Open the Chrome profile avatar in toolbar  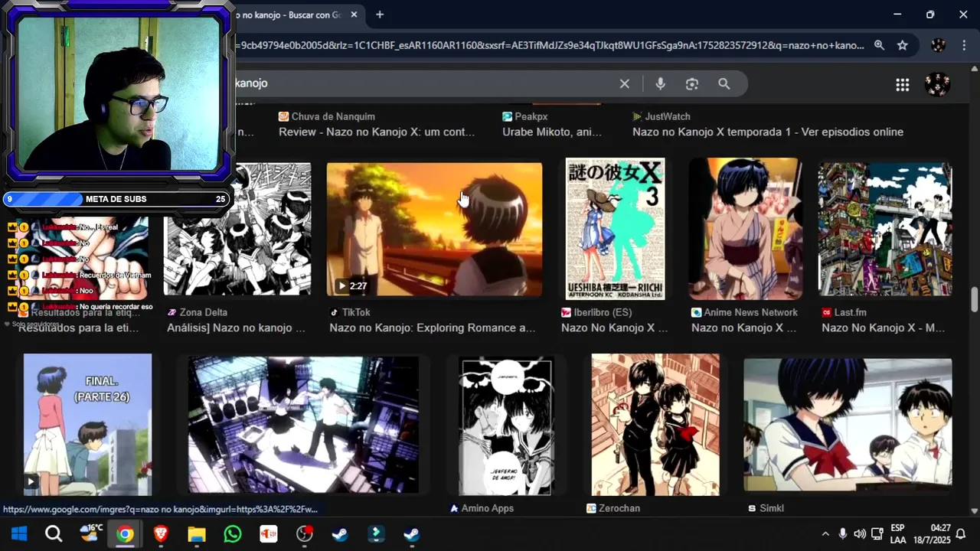point(938,45)
